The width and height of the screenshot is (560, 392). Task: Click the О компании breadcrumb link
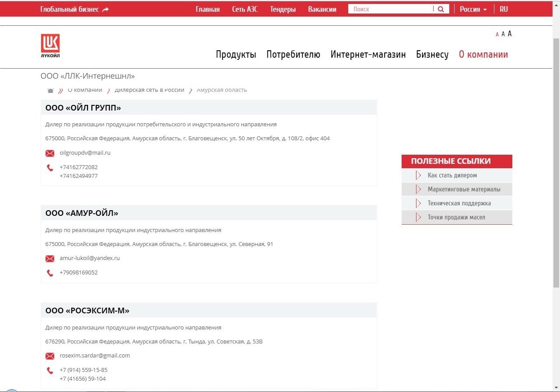pyautogui.click(x=85, y=90)
